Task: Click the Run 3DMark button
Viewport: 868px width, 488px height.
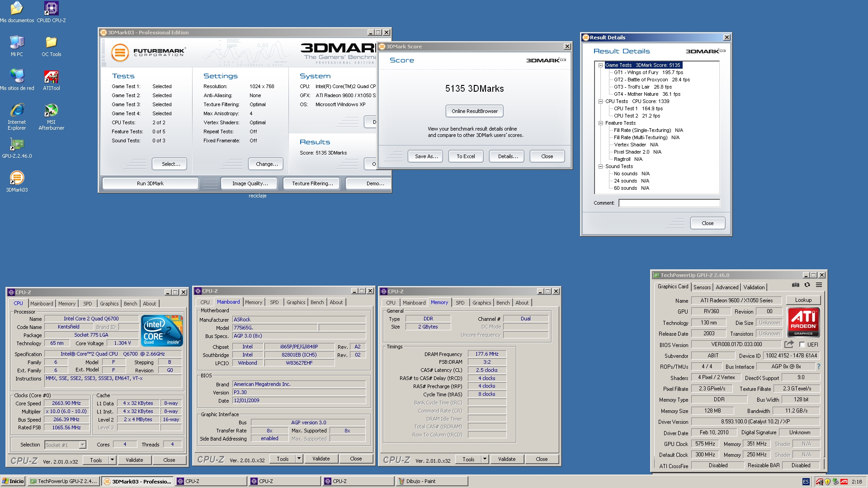Action: tap(150, 183)
